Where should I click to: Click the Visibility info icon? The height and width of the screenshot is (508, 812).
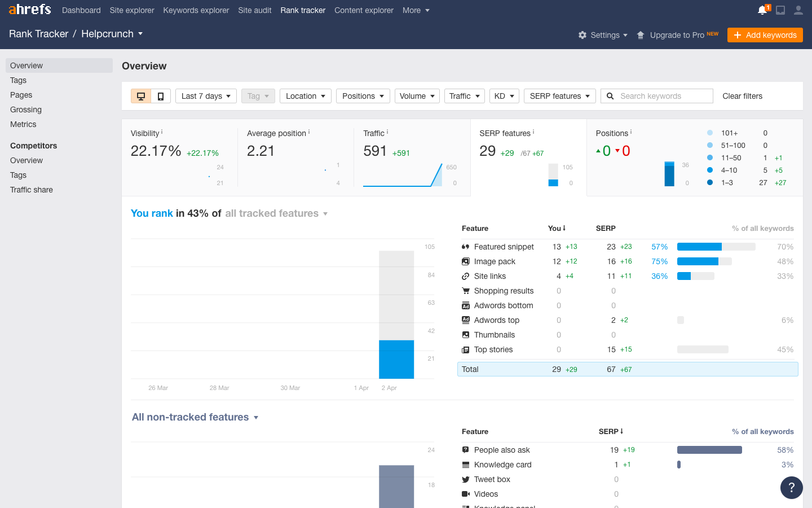162,132
